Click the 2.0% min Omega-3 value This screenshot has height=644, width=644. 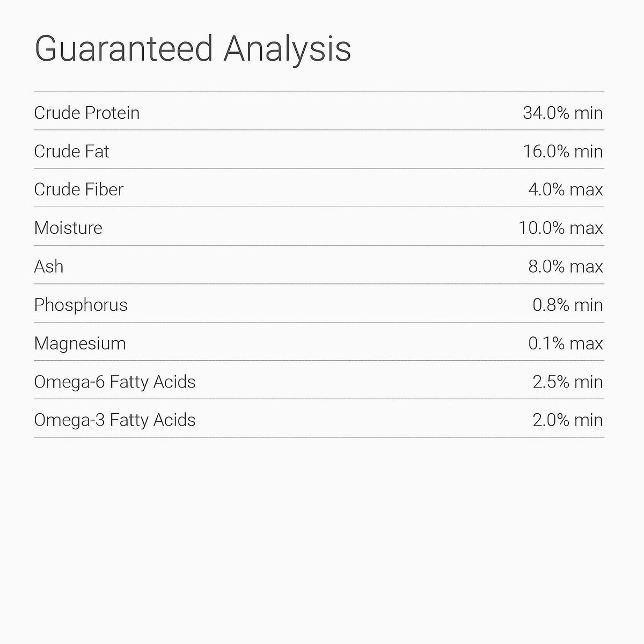567,420
